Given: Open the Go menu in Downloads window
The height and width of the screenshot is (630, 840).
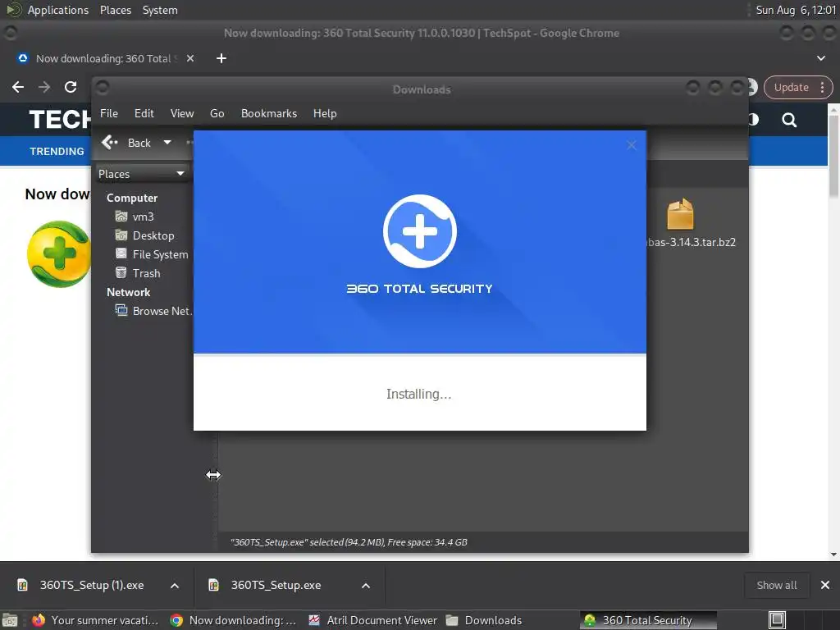Looking at the screenshot, I should 217,113.
